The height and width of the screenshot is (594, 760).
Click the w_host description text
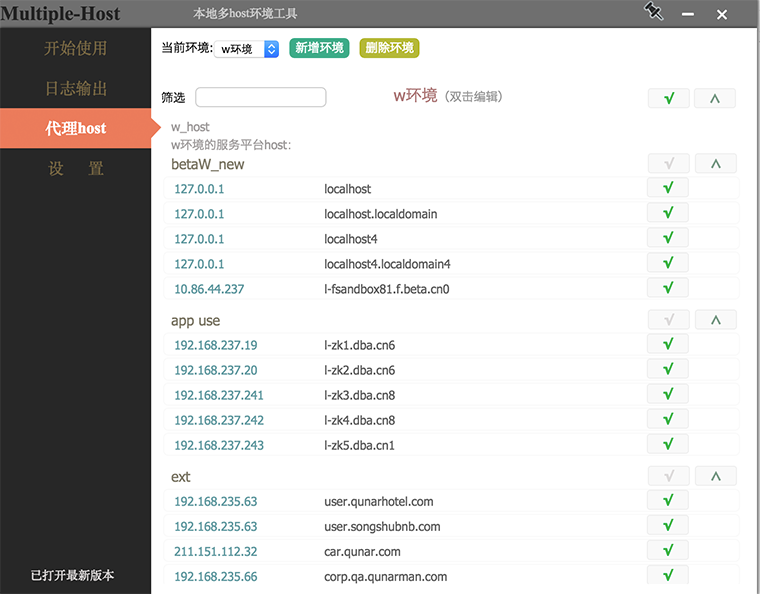(x=190, y=127)
